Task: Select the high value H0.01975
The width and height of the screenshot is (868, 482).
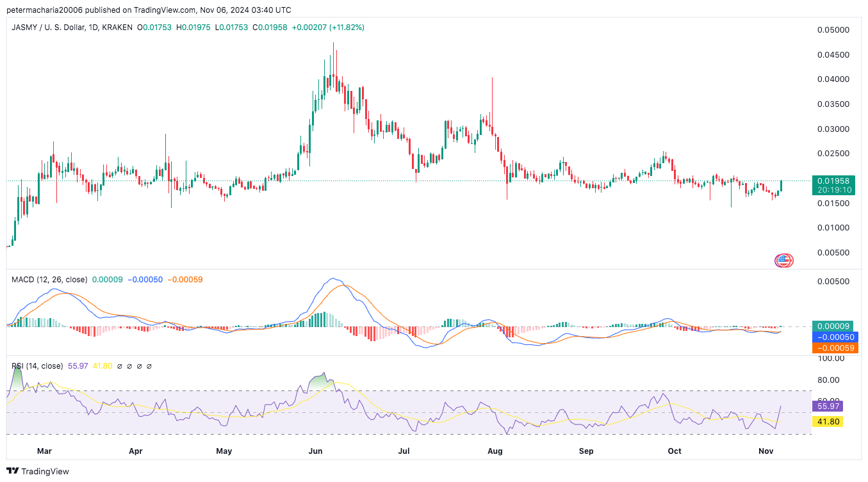Action: tap(192, 28)
